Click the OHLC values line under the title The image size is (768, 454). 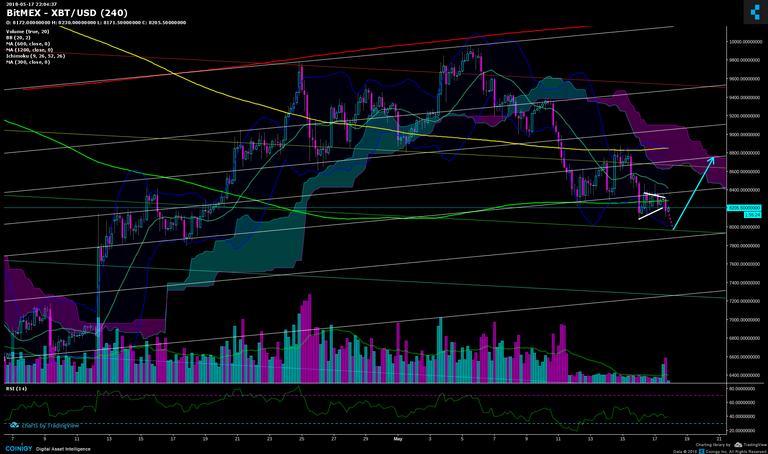(96, 23)
